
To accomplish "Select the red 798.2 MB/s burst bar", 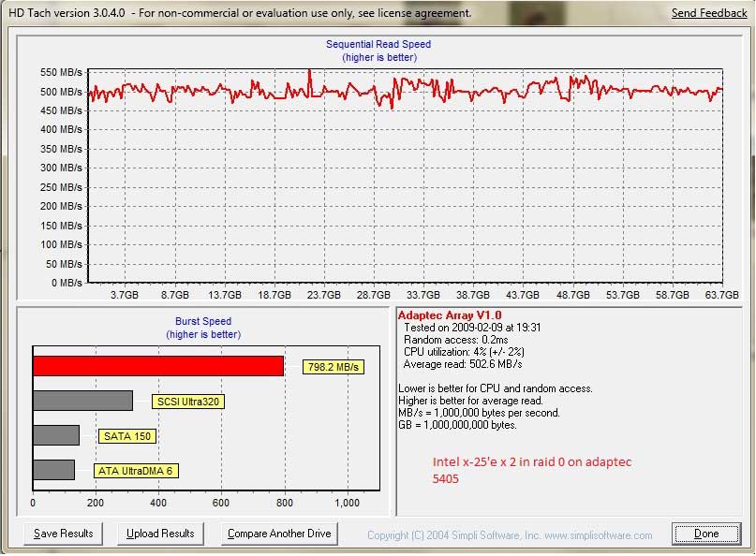I will coord(158,366).
